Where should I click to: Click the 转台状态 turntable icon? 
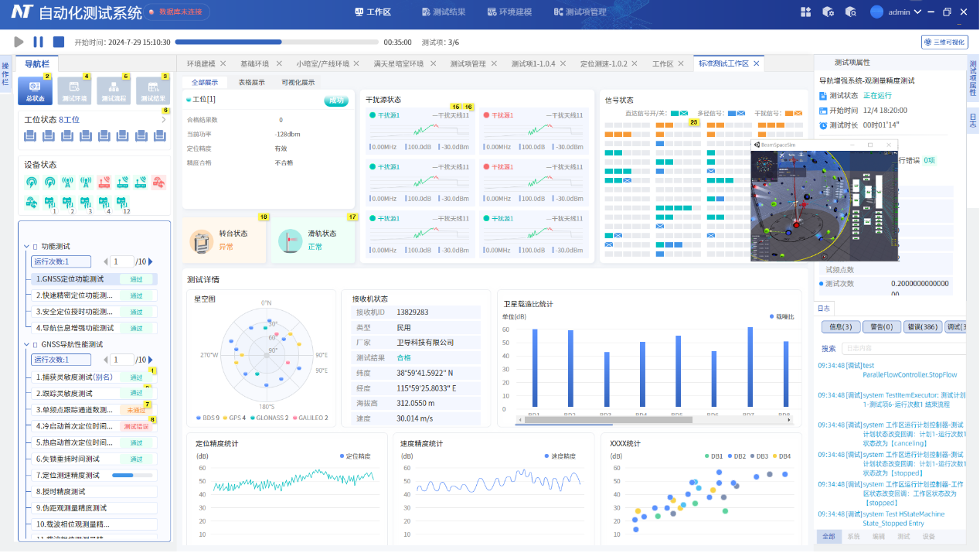pos(202,241)
